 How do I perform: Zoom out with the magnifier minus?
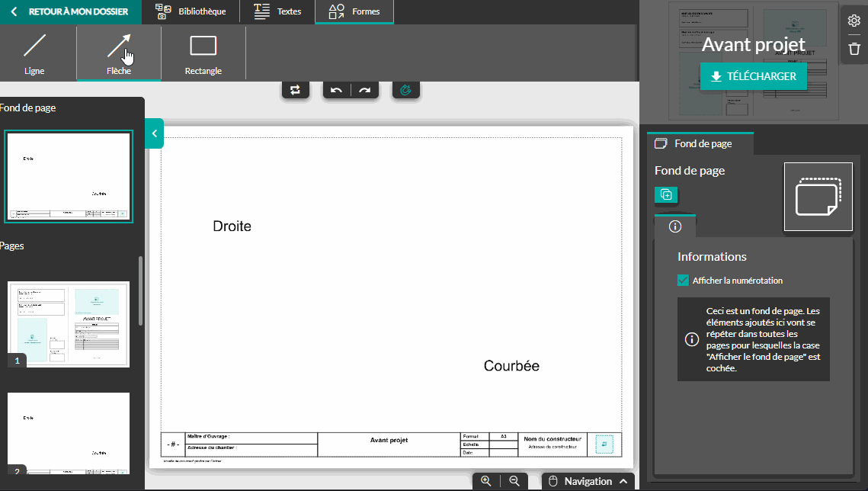click(514, 481)
